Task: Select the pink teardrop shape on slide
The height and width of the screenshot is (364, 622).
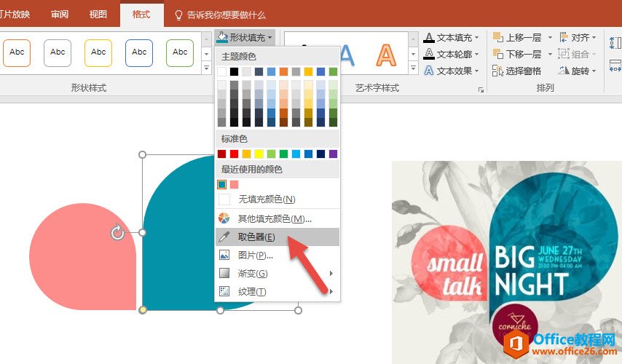Action: click(82, 256)
